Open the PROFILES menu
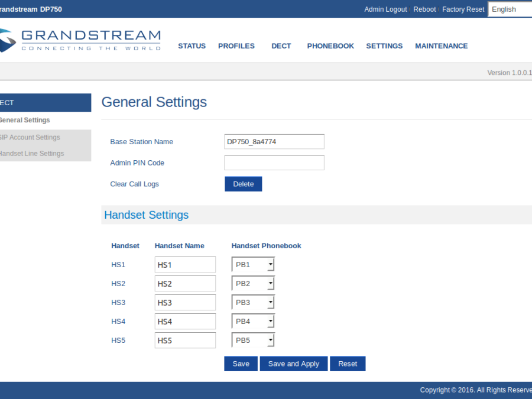Screen dimensions: 532x399 point(236,46)
